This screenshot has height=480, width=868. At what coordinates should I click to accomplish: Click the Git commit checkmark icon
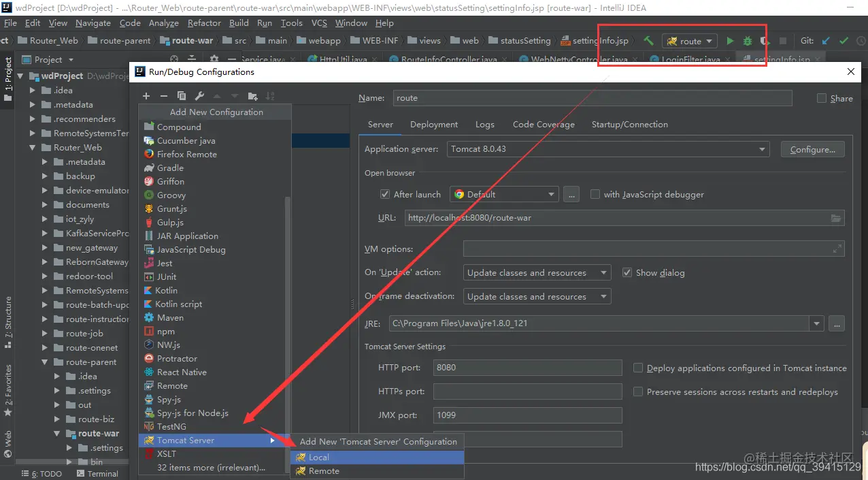point(844,41)
